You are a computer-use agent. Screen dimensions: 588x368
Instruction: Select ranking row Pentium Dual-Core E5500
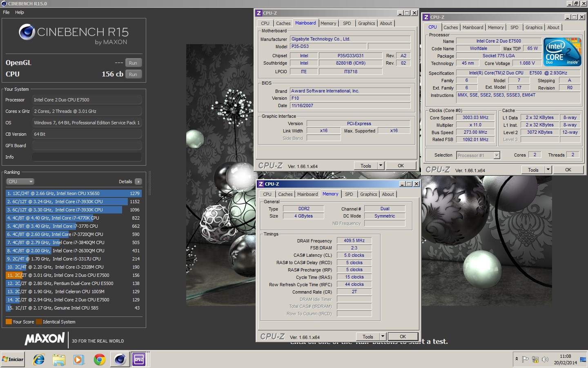(x=73, y=283)
